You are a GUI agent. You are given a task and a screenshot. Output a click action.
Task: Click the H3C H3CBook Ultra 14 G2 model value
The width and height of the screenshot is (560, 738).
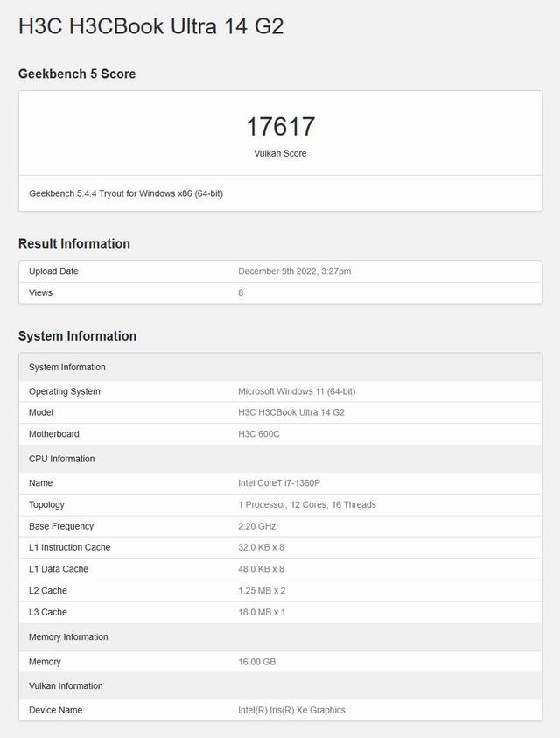pyautogui.click(x=291, y=412)
